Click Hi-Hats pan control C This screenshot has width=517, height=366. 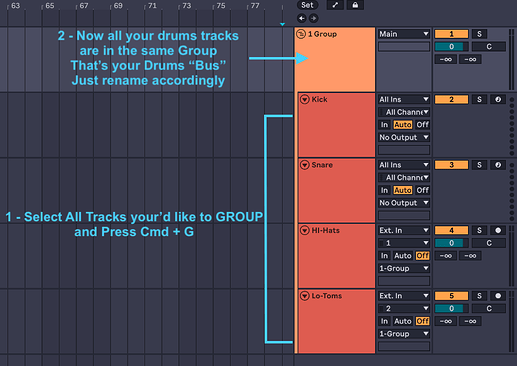[489, 243]
